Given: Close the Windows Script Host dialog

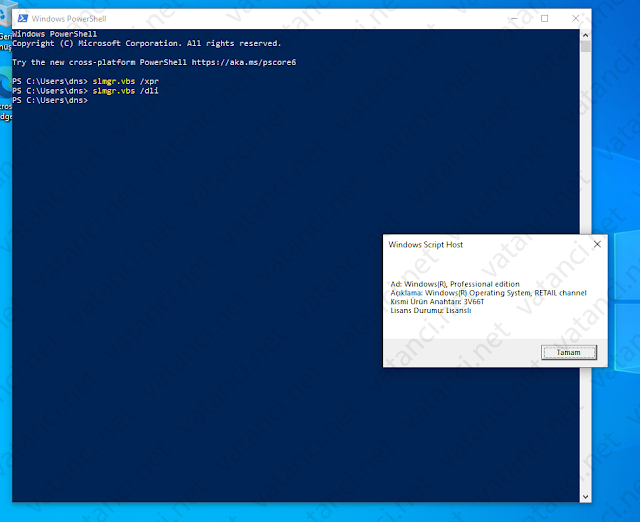Looking at the screenshot, I should click(597, 244).
